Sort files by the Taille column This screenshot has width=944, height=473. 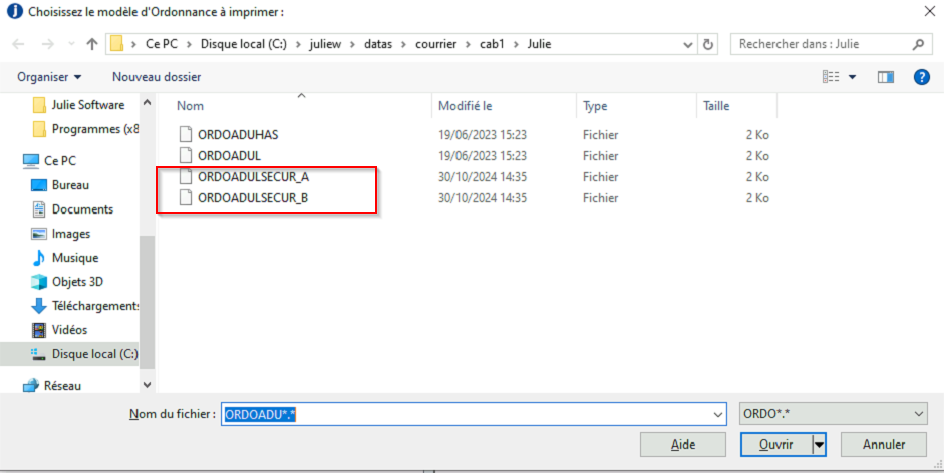[x=716, y=106]
